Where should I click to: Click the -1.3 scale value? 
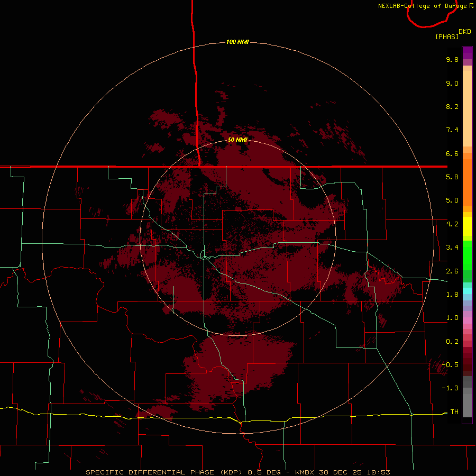tap(450, 388)
